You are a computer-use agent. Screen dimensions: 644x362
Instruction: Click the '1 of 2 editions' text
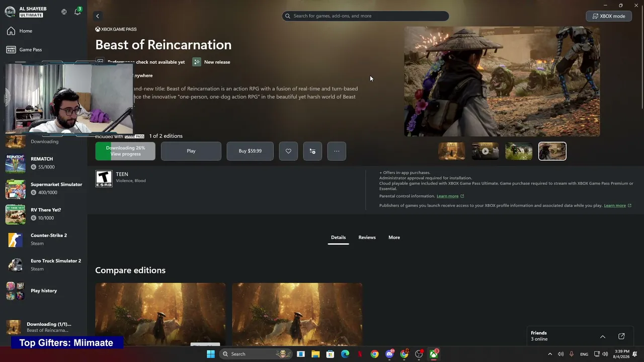(x=166, y=136)
